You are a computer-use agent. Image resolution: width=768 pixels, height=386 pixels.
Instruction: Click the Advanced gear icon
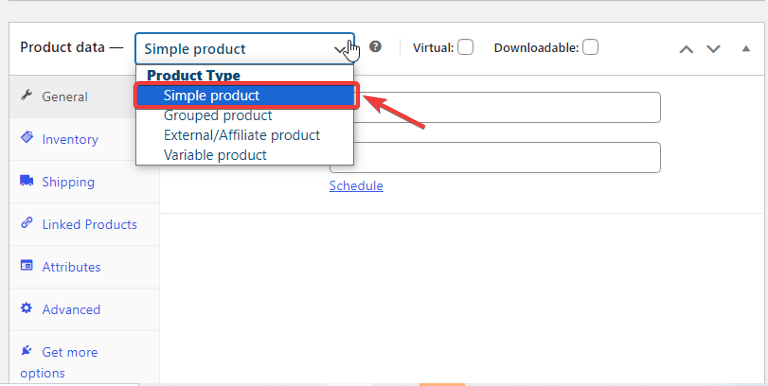(x=26, y=308)
